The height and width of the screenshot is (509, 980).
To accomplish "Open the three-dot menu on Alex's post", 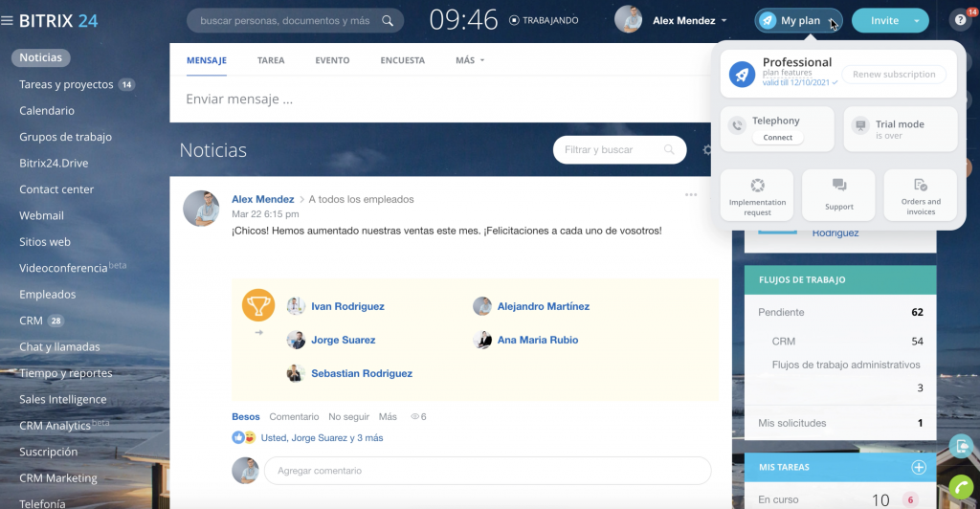I will pos(691,195).
